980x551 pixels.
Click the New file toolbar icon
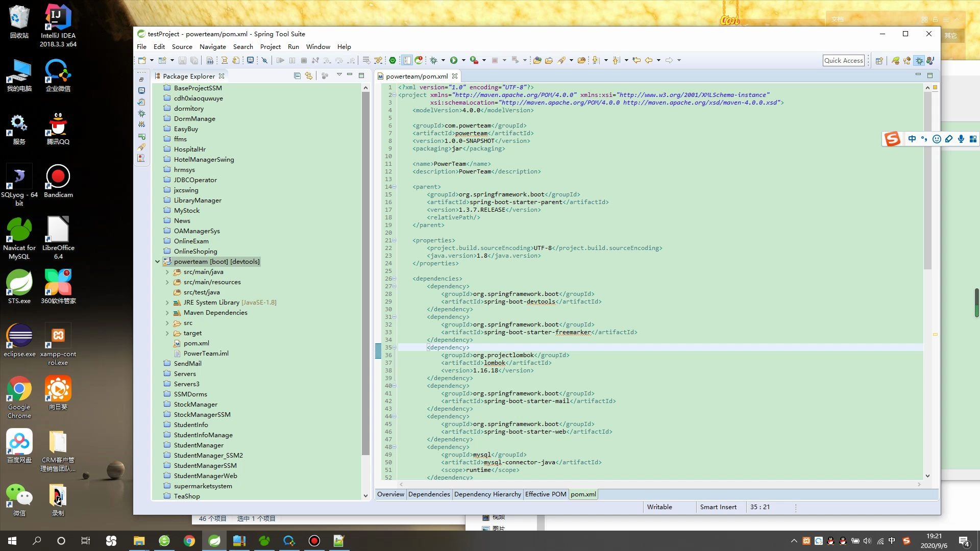(142, 60)
